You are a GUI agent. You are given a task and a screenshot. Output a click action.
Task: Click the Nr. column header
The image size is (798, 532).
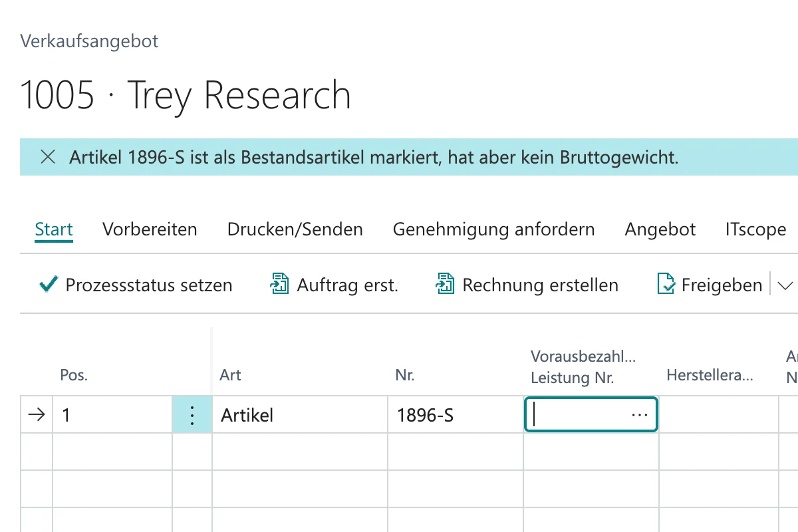(x=405, y=375)
